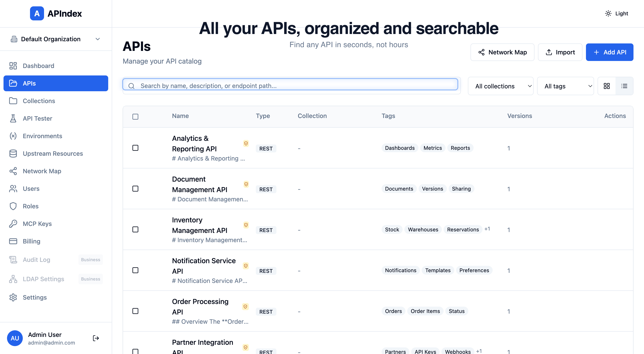
Task: Open the All collections dropdown
Action: [501, 86]
